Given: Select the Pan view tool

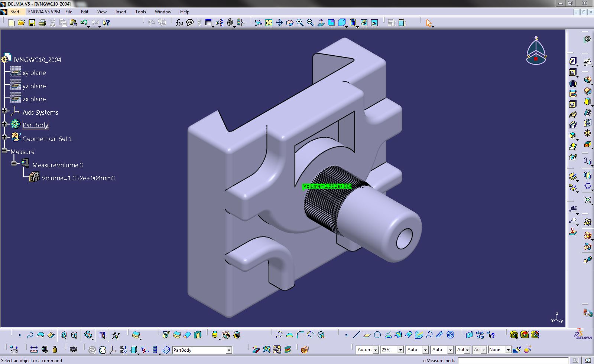Looking at the screenshot, I should pos(279,23).
